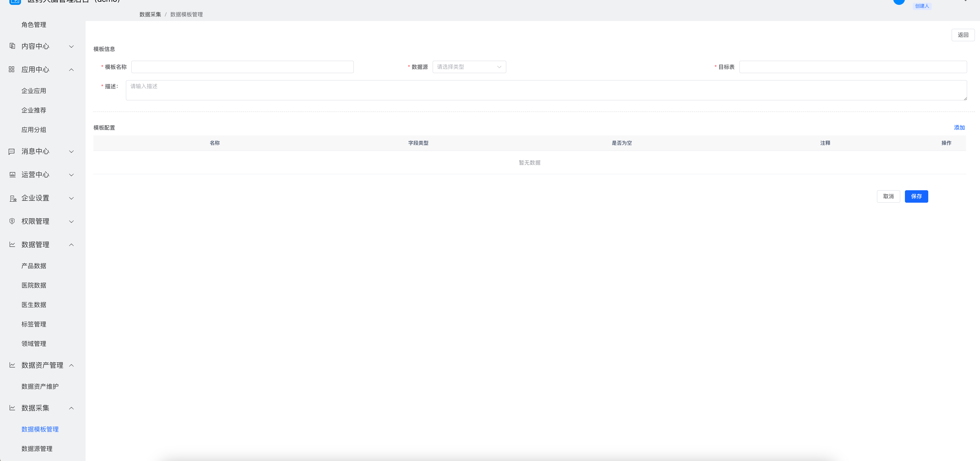The height and width of the screenshot is (461, 980).
Task: Open 企业应用 in the sidebar
Action: coord(34,91)
